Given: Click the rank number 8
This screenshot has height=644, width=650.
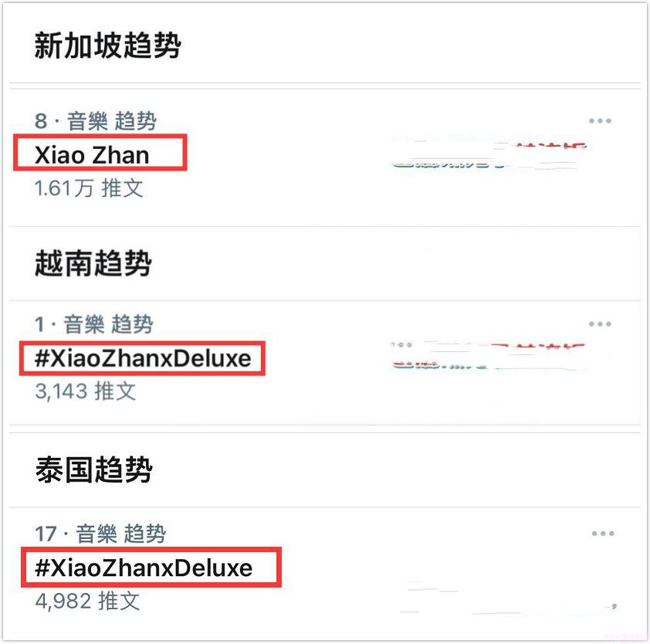Looking at the screenshot, I should (41, 121).
